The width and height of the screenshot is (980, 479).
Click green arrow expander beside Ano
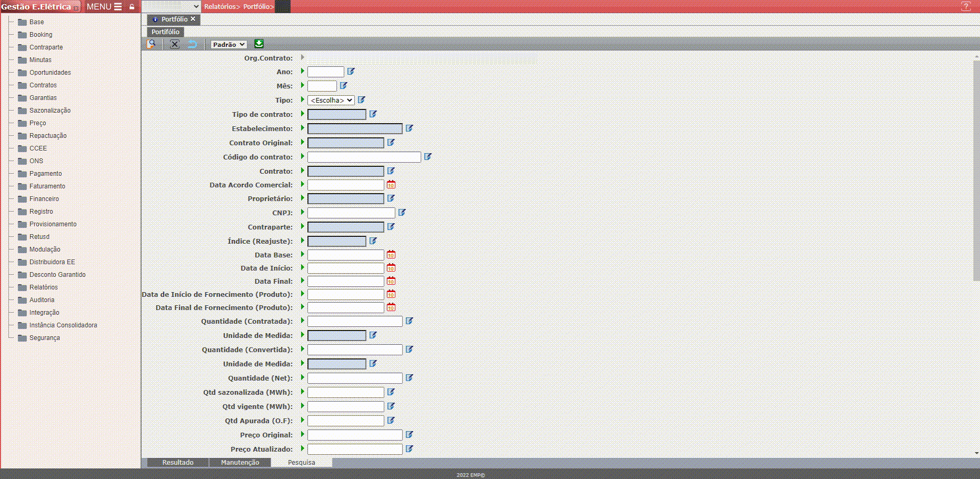pos(302,71)
